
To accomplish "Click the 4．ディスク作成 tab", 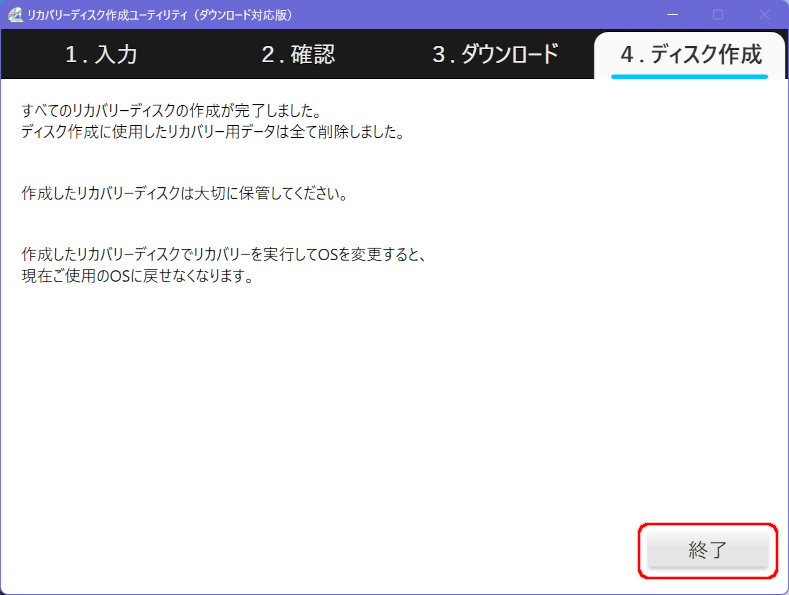I will (x=690, y=55).
